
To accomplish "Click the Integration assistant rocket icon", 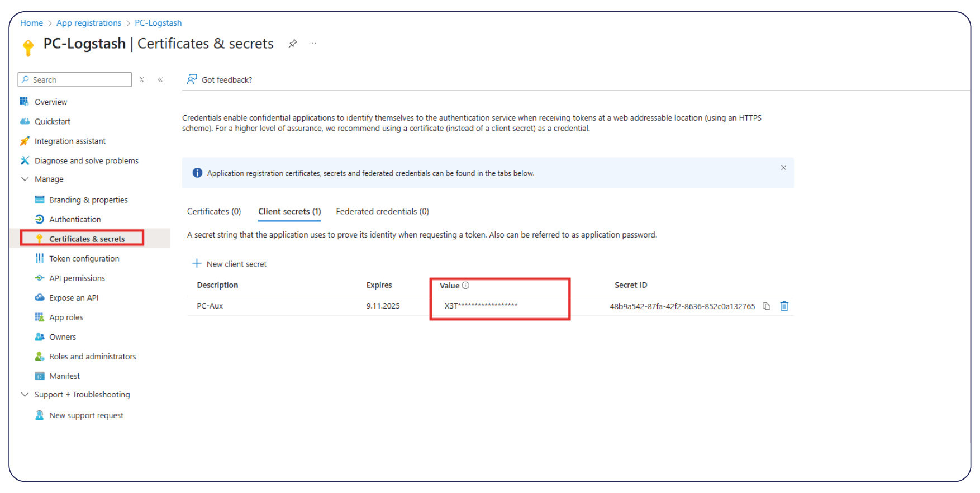I will coord(25,141).
